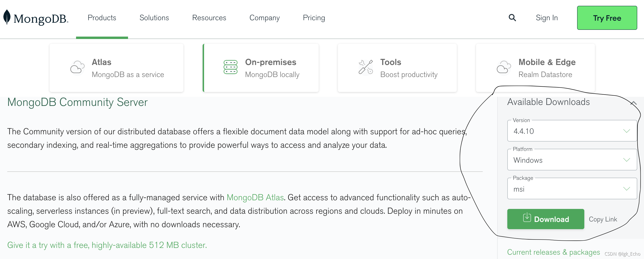Click the On-premises server stack icon
The width and height of the screenshot is (644, 259).
(230, 67)
